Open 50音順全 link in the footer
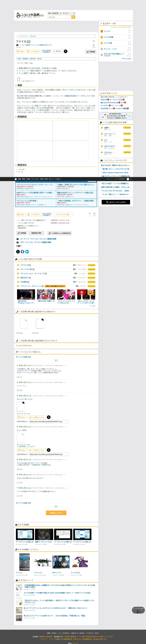The image size is (146, 644). pos(35,637)
